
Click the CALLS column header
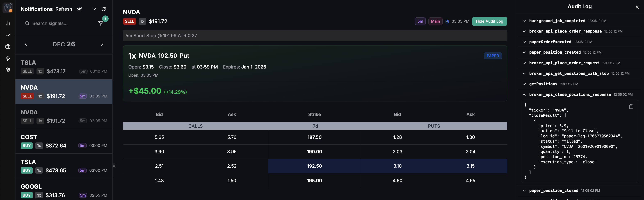[195, 126]
